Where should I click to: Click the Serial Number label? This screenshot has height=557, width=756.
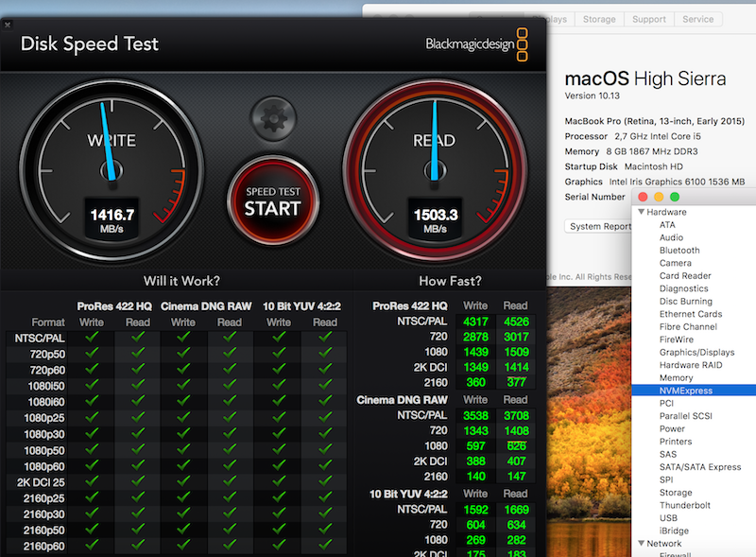[x=594, y=197]
